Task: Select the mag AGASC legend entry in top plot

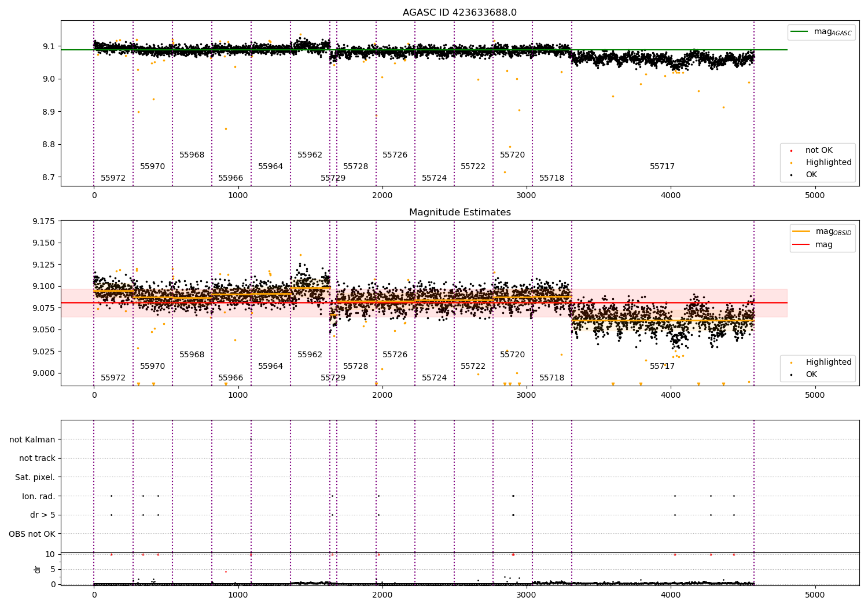Action: click(x=821, y=32)
